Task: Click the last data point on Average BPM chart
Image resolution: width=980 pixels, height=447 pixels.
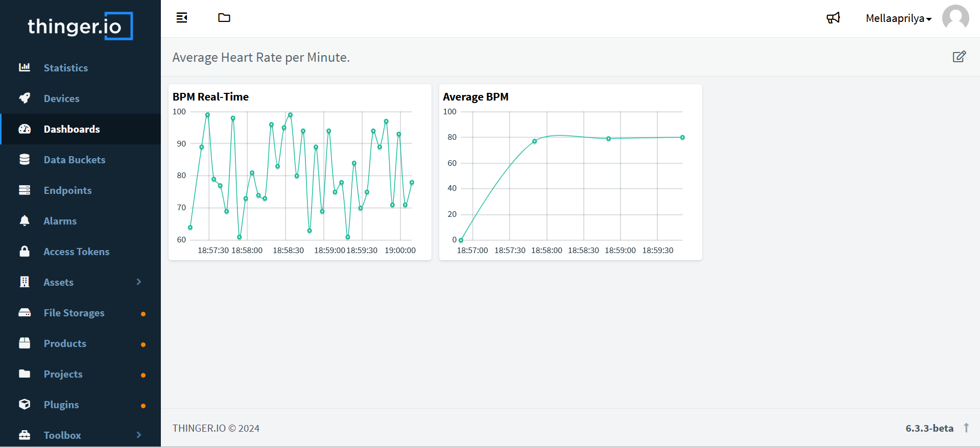Action: pyautogui.click(x=682, y=137)
